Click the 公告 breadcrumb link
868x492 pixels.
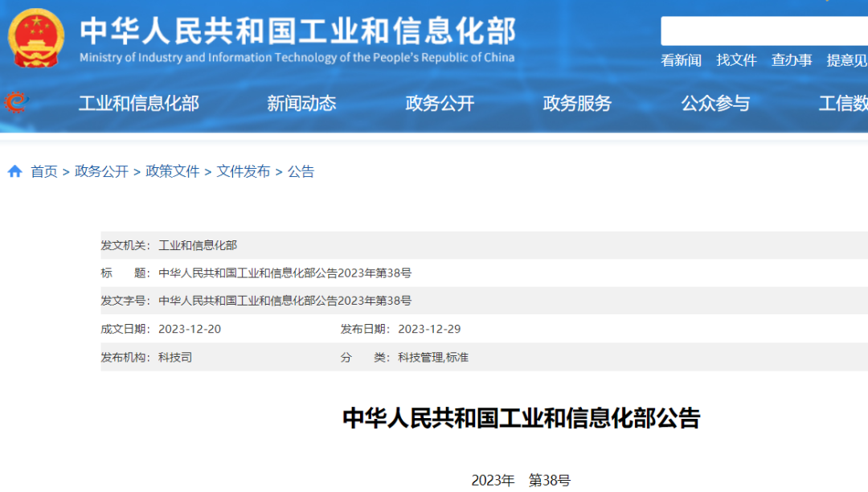[301, 171]
